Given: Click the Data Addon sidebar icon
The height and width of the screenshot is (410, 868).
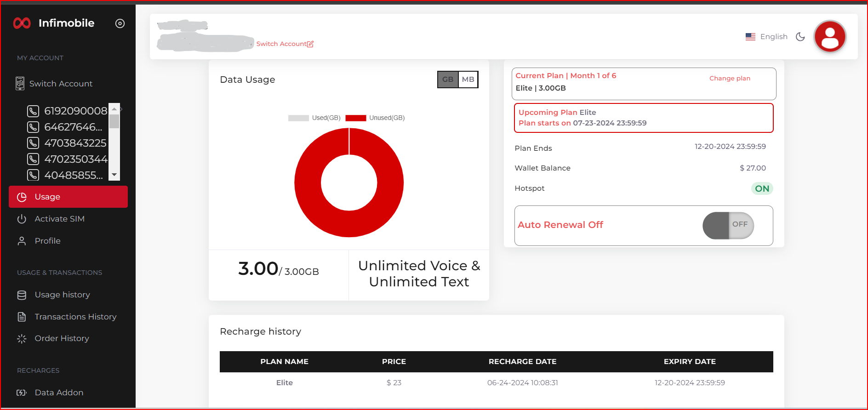Looking at the screenshot, I should 22,393.
